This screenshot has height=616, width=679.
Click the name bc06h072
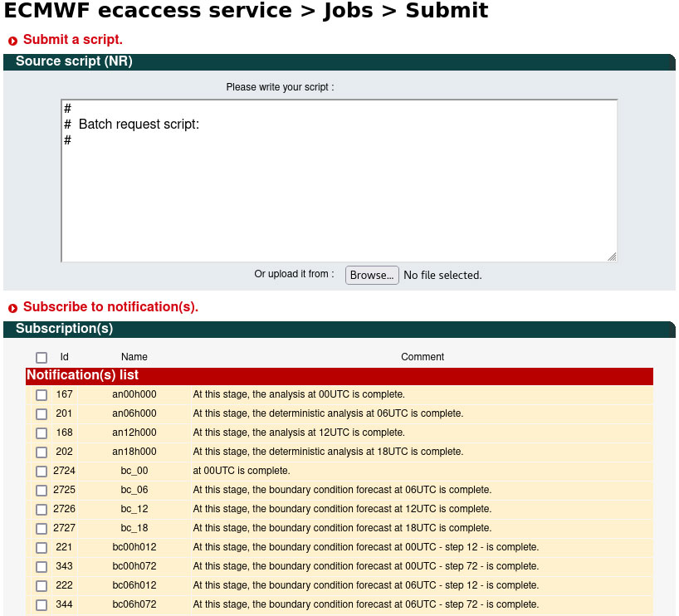(134, 604)
